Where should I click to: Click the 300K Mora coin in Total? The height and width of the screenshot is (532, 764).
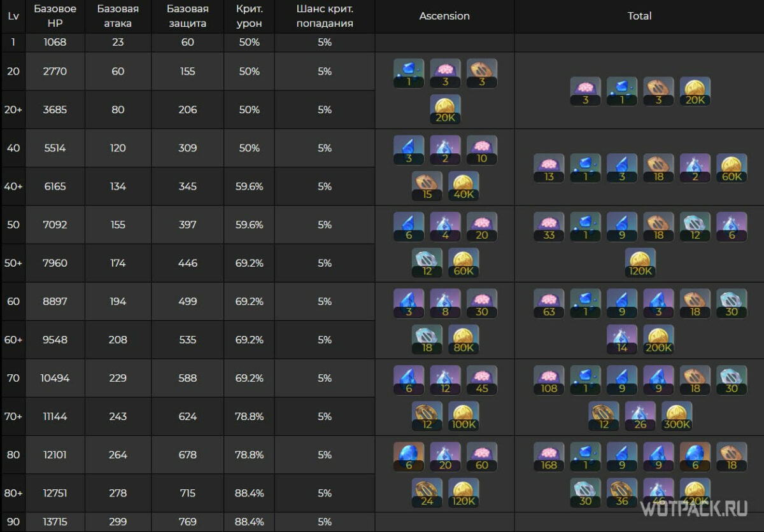[x=677, y=416]
